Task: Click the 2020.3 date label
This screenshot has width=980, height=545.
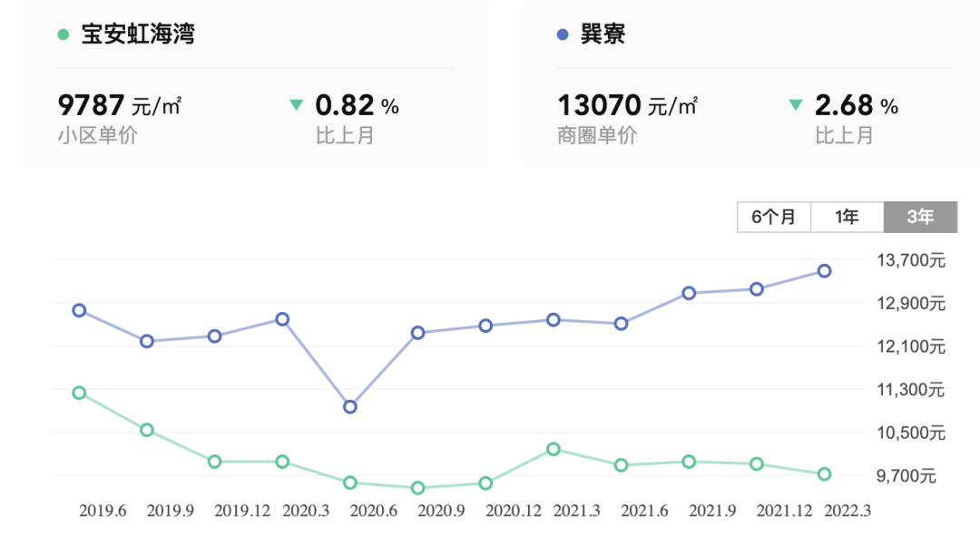Action: [x=306, y=511]
